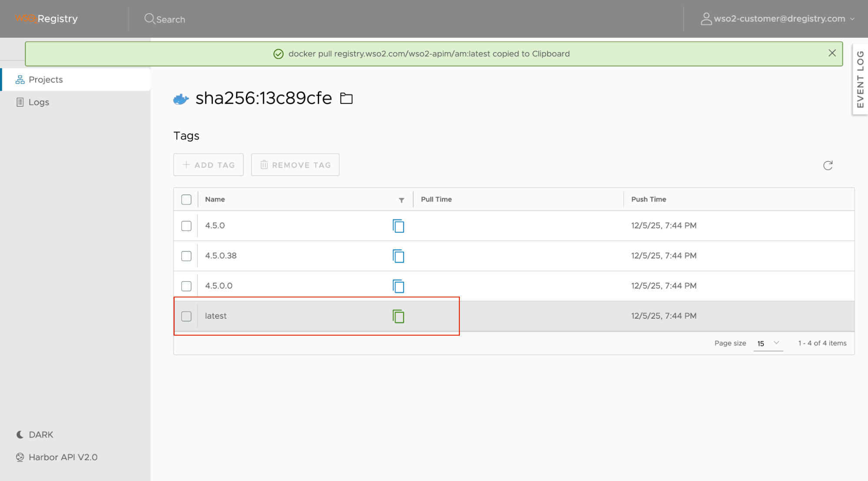This screenshot has height=481, width=868.
Task: Click the folder icon beside sha256:13c89cfe
Action: coord(346,99)
